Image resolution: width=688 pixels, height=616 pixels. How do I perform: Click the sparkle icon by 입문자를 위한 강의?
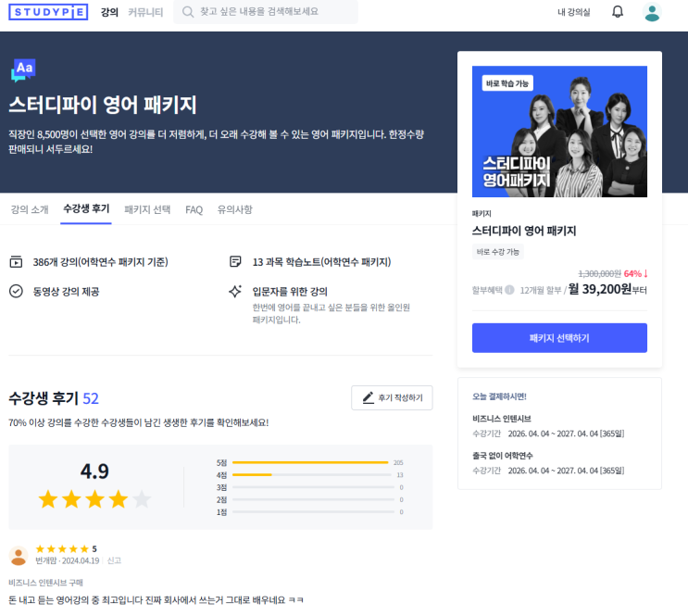[235, 291]
